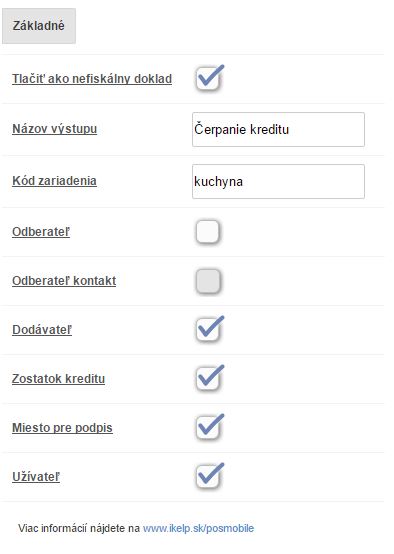Click the Miesto pre podpis label
This screenshot has height=554, width=394.
coord(62,428)
